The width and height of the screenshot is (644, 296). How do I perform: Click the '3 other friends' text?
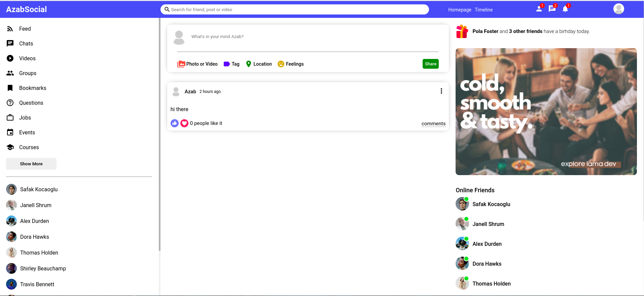coord(526,31)
